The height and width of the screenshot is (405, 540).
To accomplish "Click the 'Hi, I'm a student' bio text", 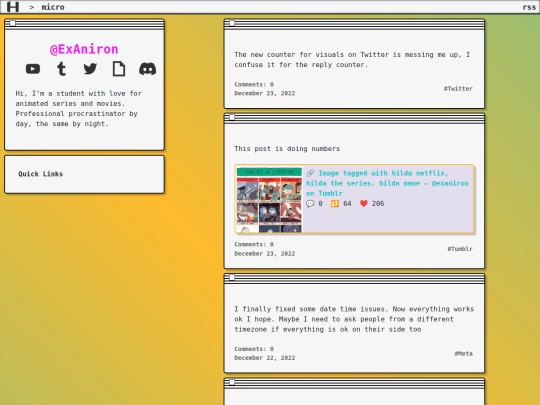I will point(79,108).
